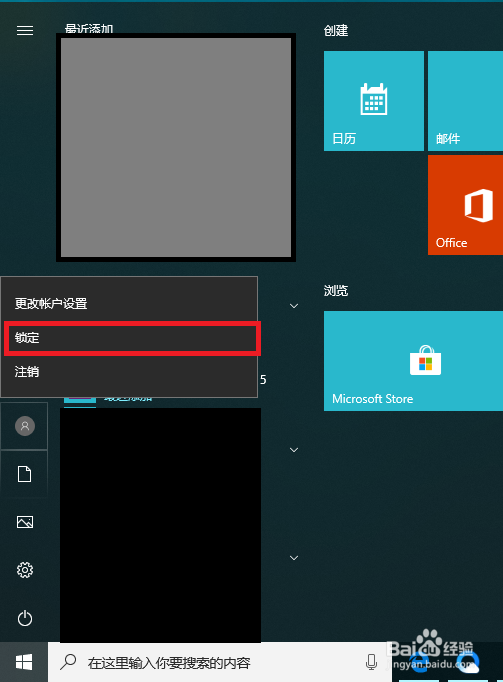
Task: Expand the middle app list chevron
Action: 294,450
